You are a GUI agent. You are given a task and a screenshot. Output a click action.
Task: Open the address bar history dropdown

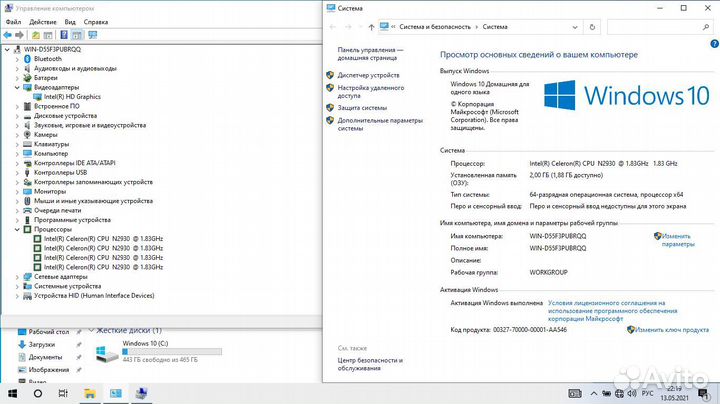click(575, 27)
